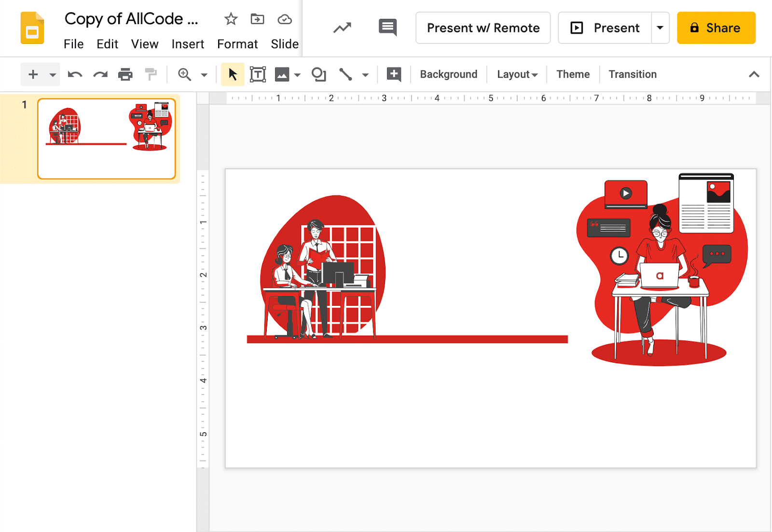Viewport: 772px width, 532px height.
Task: Click the Print icon
Action: (125, 74)
